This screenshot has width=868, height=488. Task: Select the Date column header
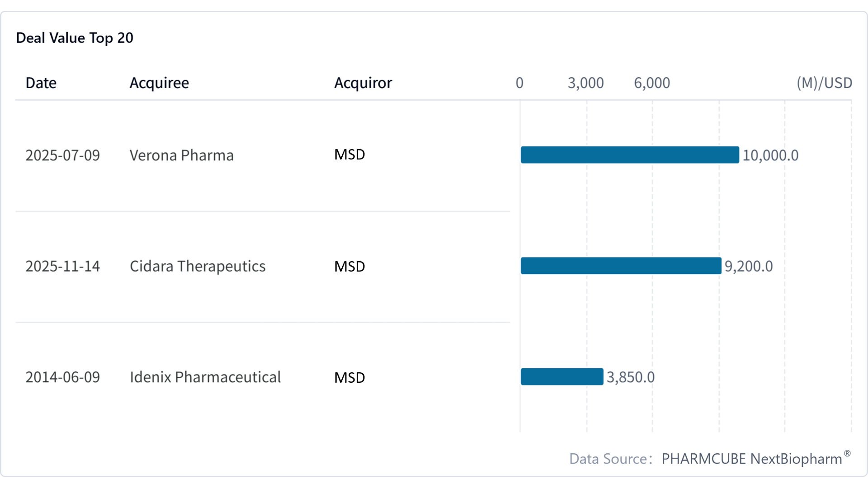pos(41,83)
